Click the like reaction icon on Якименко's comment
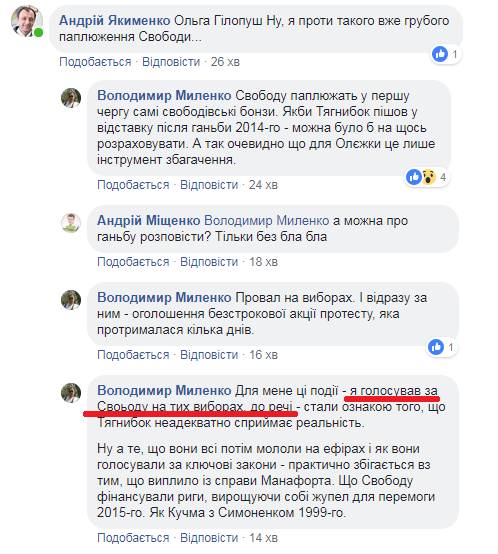The width and height of the screenshot is (498, 554). tap(440, 54)
